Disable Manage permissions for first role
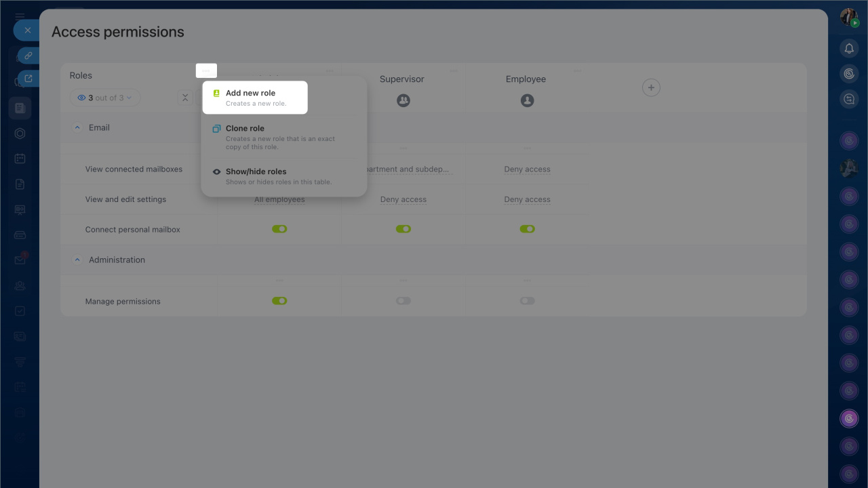The width and height of the screenshot is (868, 488). [279, 301]
